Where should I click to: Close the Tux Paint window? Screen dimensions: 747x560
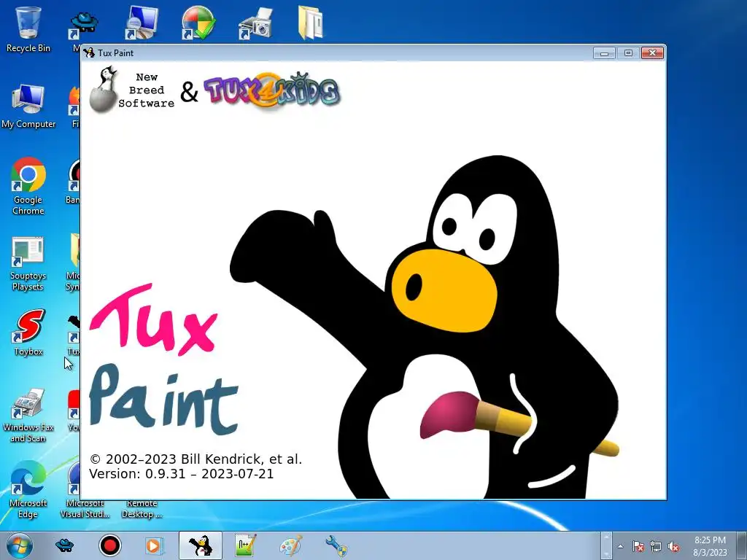click(652, 52)
